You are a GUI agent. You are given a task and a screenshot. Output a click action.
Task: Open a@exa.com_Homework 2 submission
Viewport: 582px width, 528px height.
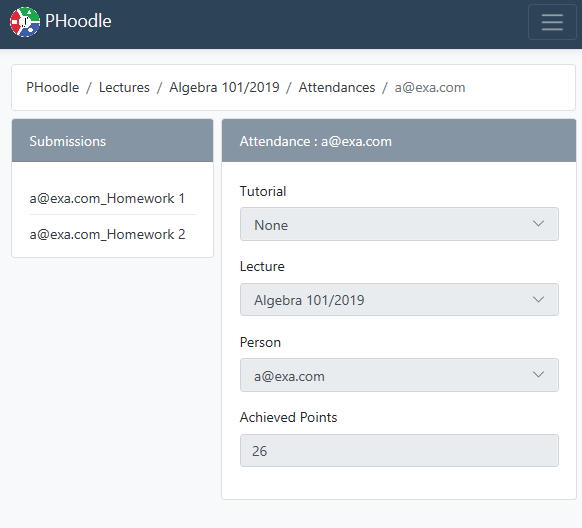107,235
